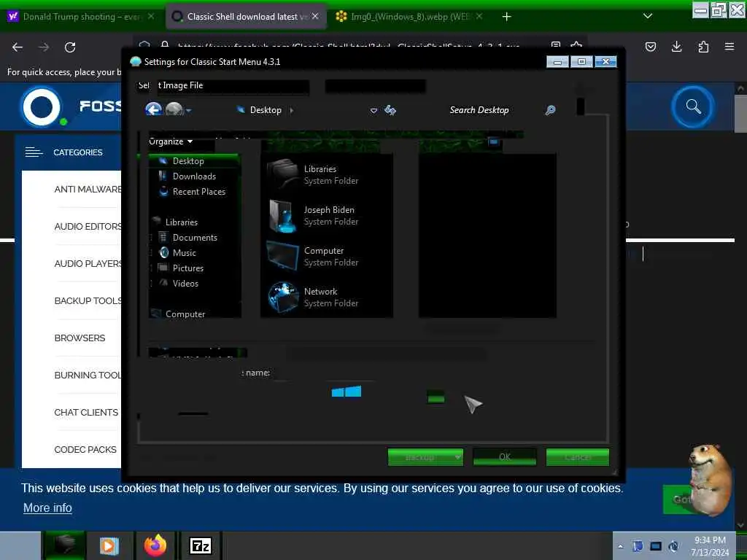This screenshot has width=747, height=560.
Task: Click the Search Desktop field
Action: (479, 110)
